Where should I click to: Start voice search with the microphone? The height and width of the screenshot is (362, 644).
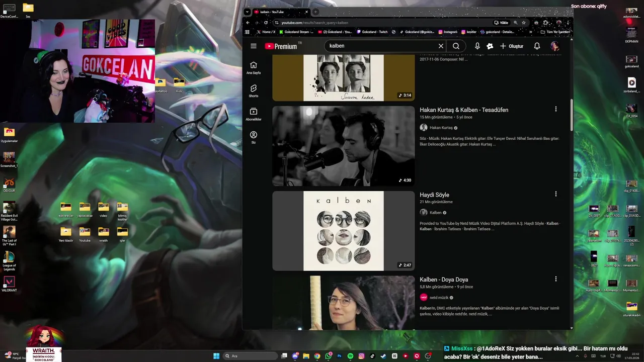pos(477,46)
